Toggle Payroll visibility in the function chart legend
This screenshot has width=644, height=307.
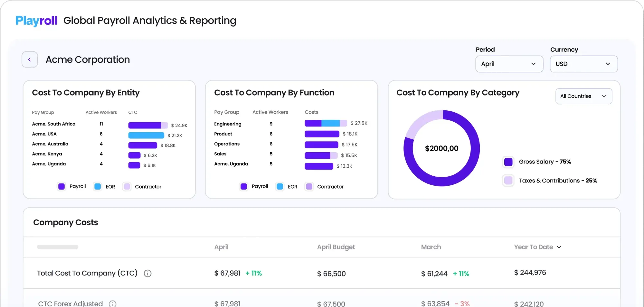pos(244,186)
